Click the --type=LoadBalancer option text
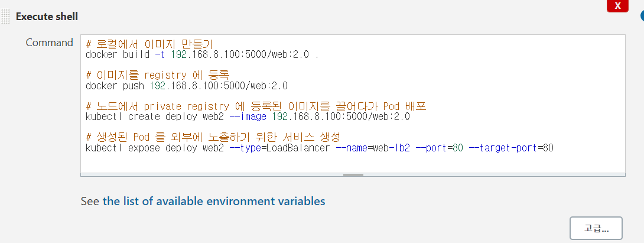 pyautogui.click(x=278, y=148)
